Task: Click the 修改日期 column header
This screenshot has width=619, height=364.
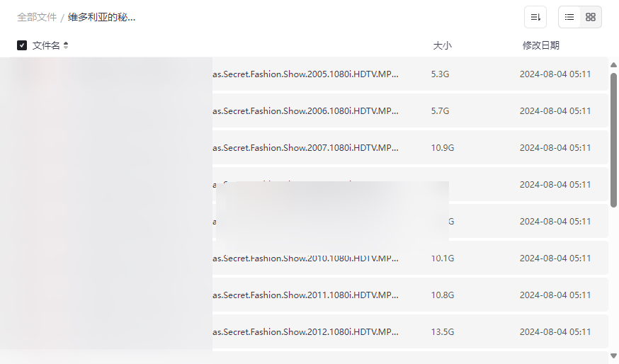Action: 540,45
